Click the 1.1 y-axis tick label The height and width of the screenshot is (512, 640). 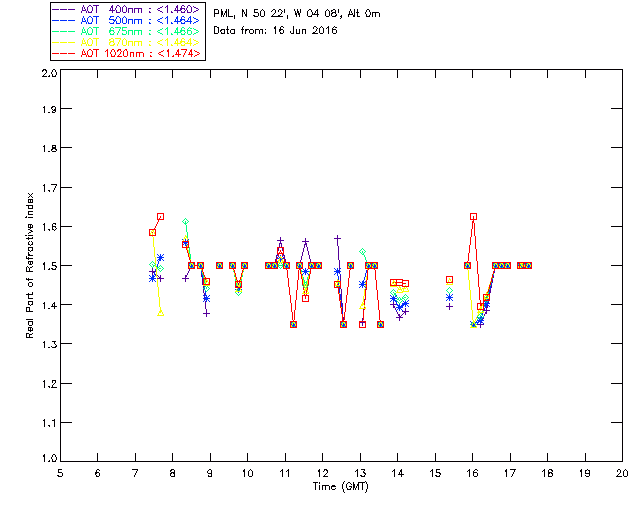click(x=49, y=423)
